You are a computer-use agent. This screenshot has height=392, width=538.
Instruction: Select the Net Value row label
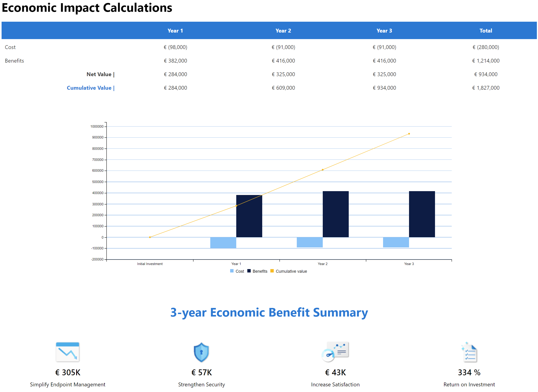[x=101, y=74]
